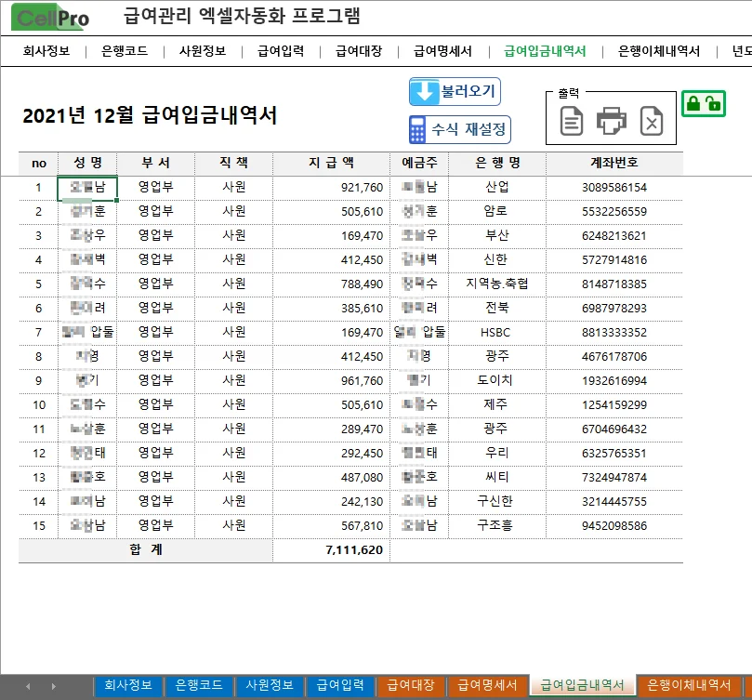752x700 pixels.
Task: Switch to 은행이체내역서 sheet tab at bottom
Action: pyautogui.click(x=689, y=685)
